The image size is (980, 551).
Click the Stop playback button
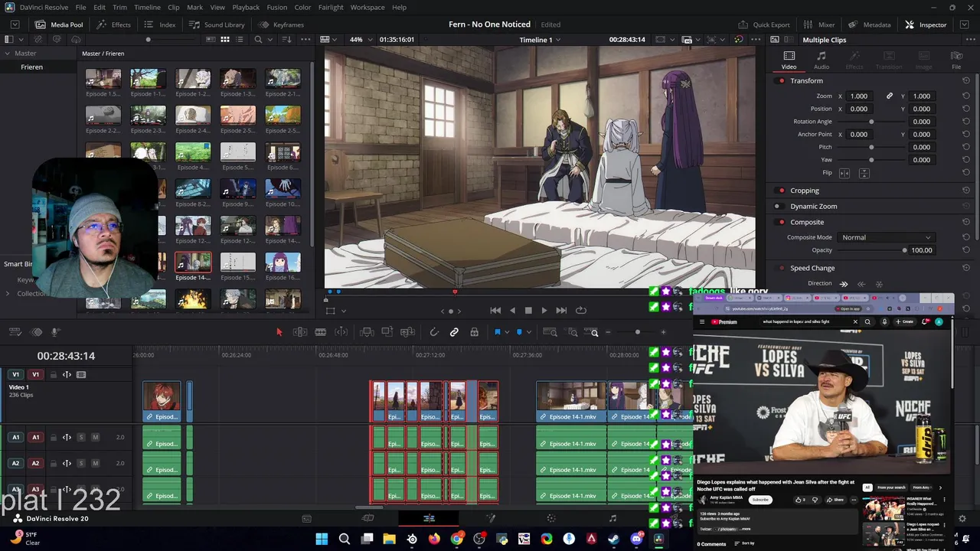click(x=528, y=310)
